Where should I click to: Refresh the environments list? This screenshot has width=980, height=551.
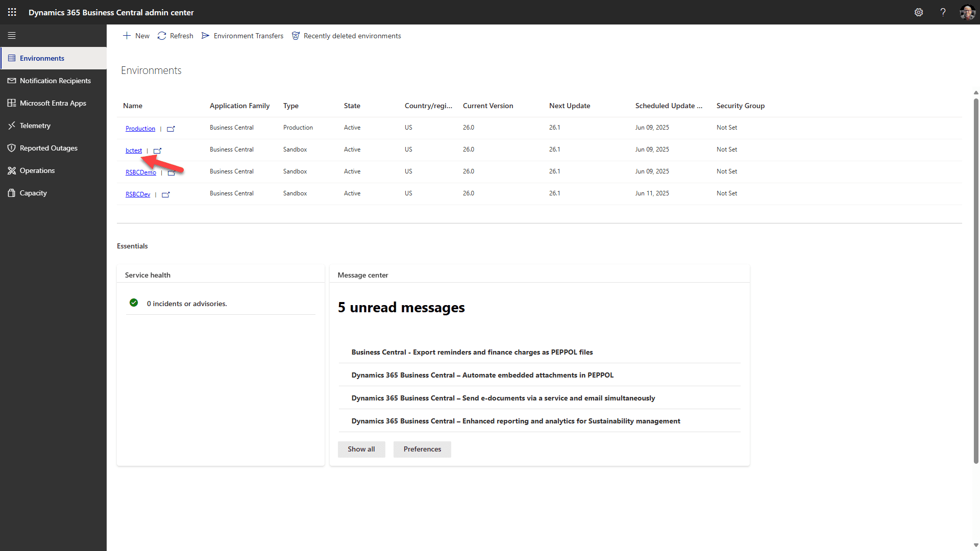(175, 36)
